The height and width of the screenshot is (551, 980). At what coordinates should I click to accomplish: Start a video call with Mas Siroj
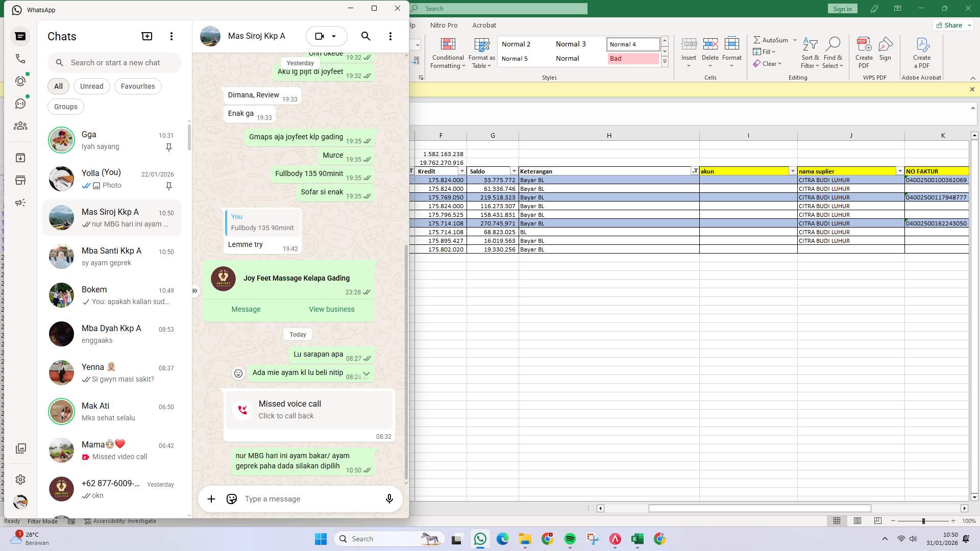(x=320, y=36)
